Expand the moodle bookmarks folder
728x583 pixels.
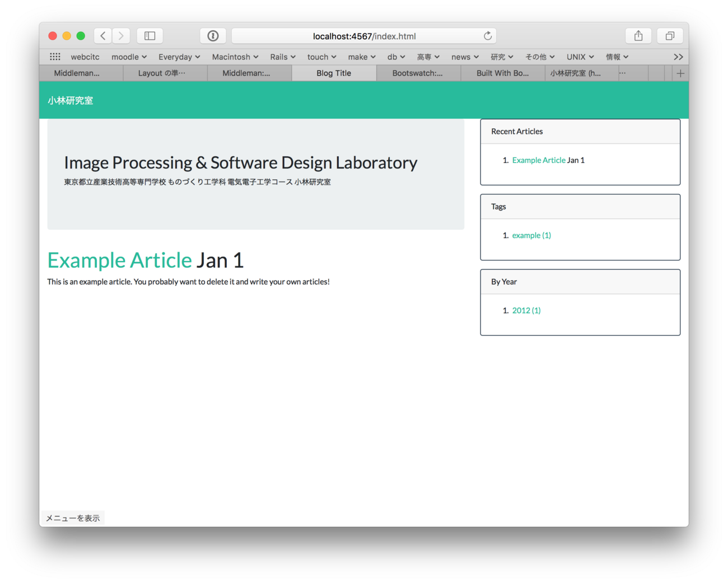129,57
